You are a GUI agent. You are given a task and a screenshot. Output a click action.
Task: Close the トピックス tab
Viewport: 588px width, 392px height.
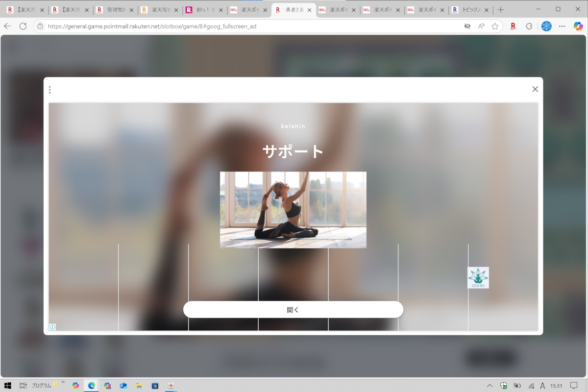[487, 10]
